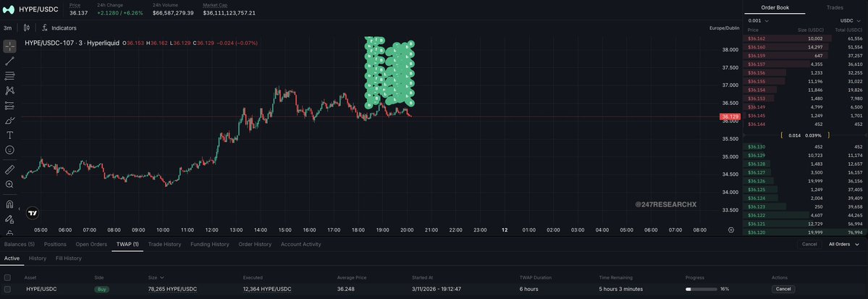Switch to the Trades tab
The height and width of the screenshot is (299, 868).
pyautogui.click(x=835, y=8)
